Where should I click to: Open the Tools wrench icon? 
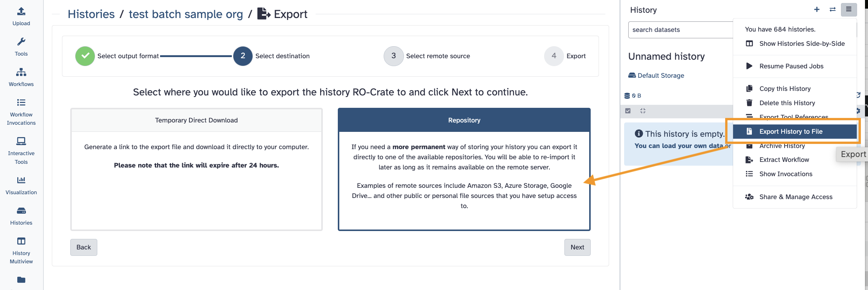tap(21, 47)
